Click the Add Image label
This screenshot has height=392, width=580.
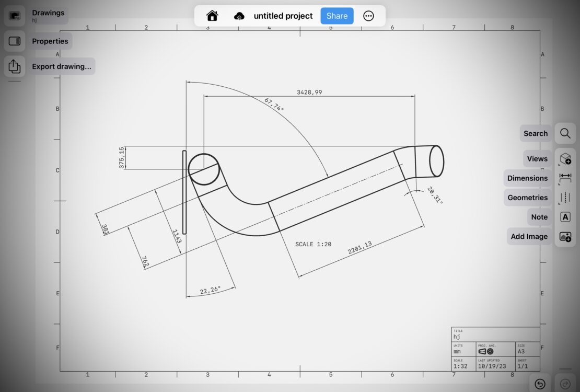click(x=529, y=237)
